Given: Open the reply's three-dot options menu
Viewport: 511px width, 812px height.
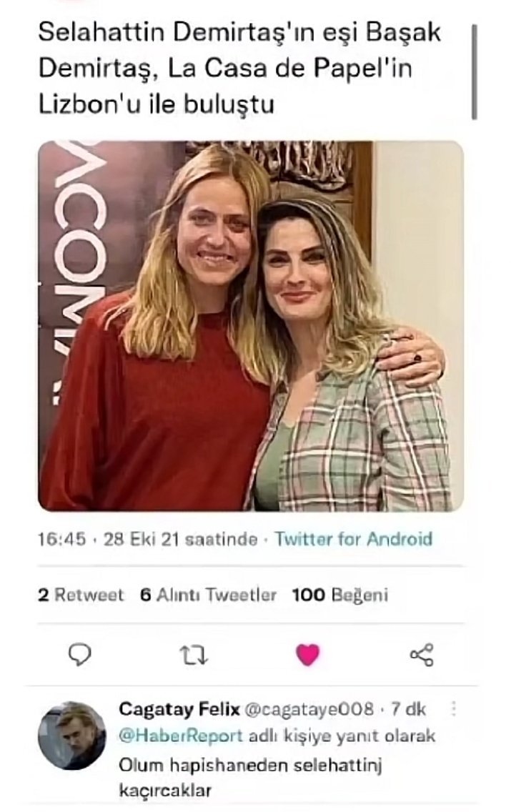Looking at the screenshot, I should click(454, 708).
